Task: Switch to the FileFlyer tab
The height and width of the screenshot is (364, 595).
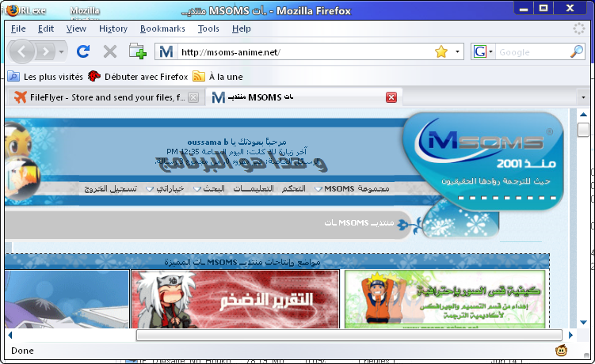Action: point(103,97)
